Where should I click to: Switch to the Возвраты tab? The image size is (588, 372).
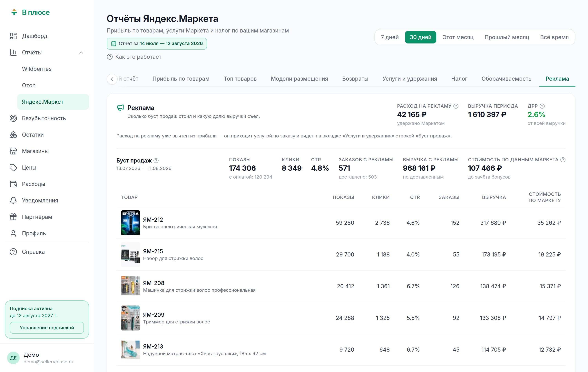coord(355,79)
